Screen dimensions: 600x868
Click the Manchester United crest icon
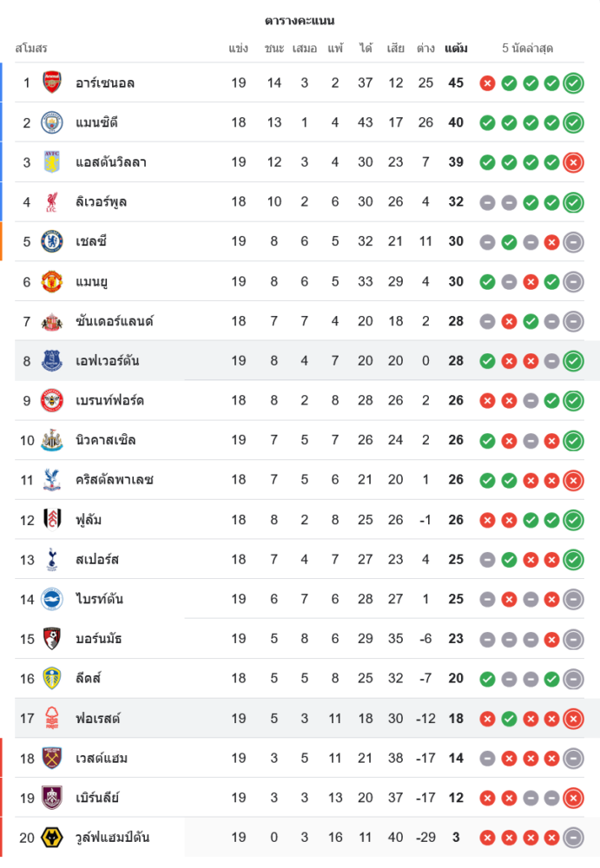coord(53,281)
